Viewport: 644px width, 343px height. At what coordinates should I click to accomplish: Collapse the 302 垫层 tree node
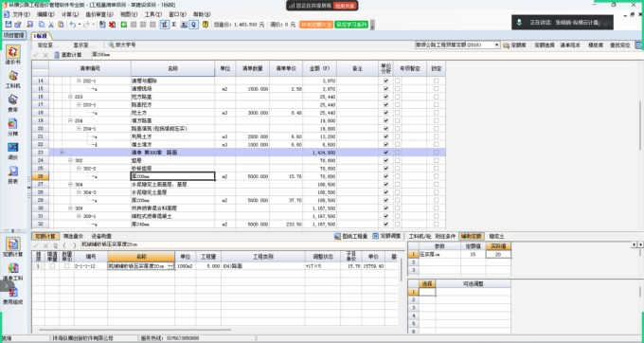coord(70,161)
